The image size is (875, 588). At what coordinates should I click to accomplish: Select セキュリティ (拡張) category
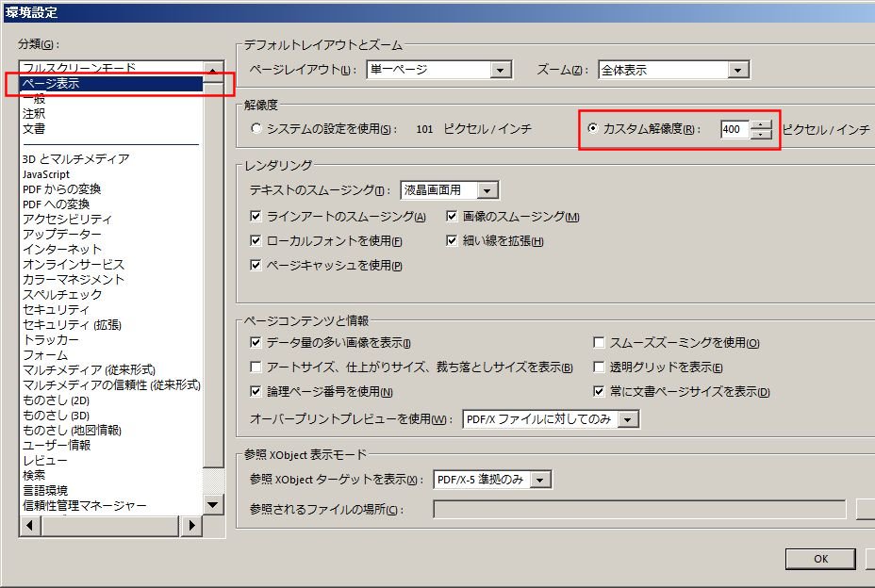coord(72,325)
